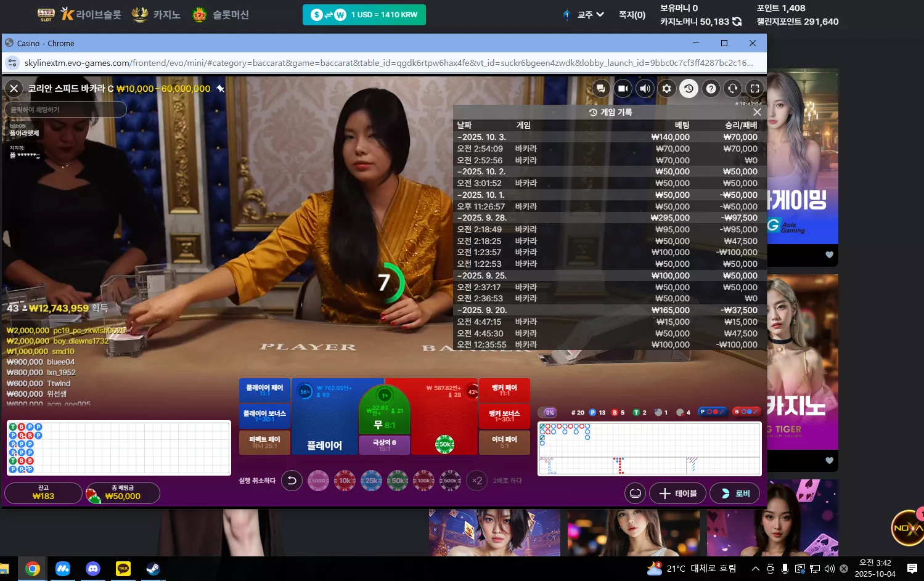The image size is (924, 581).
Task: Switch the game to fullscreen mode
Action: pos(754,89)
